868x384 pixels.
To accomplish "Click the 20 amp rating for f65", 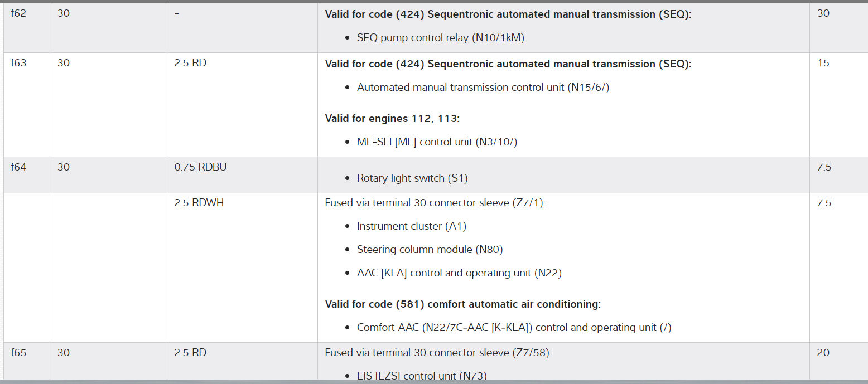I will 823,353.
